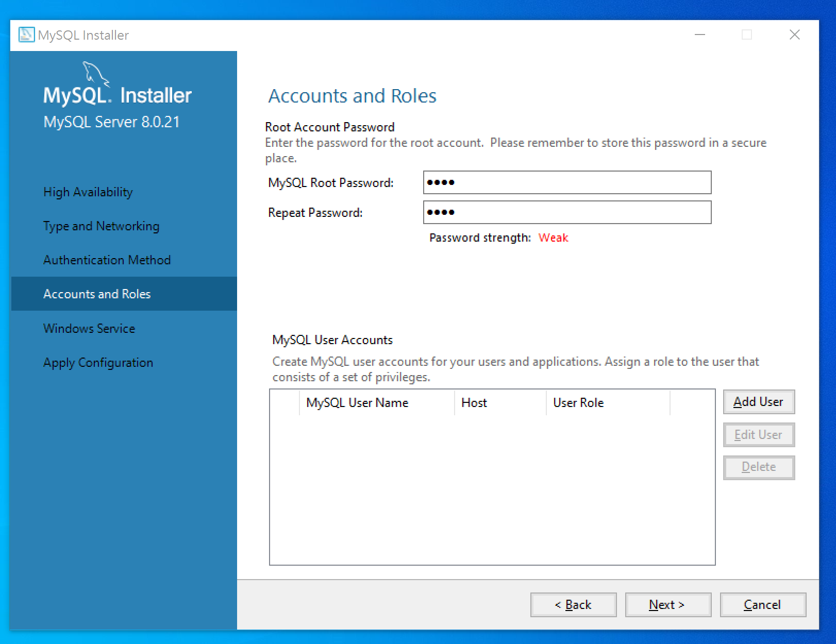
Task: Click the Repeat Password label
Action: 315,213
